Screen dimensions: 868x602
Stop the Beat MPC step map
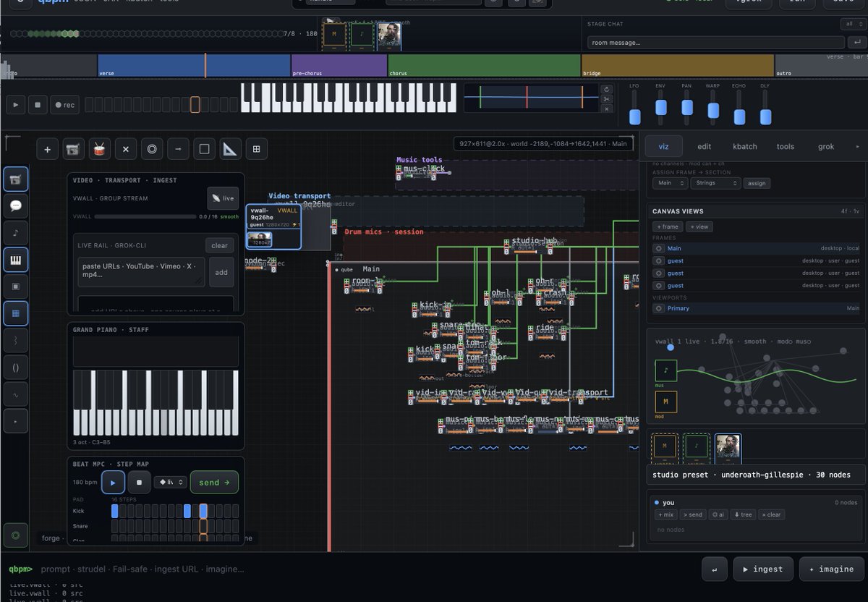click(140, 482)
